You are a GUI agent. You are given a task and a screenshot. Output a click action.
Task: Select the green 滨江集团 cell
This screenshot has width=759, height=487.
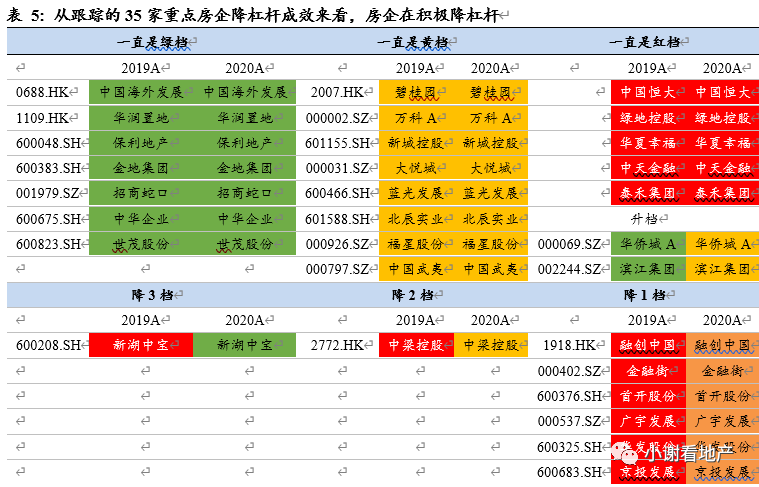pos(648,269)
